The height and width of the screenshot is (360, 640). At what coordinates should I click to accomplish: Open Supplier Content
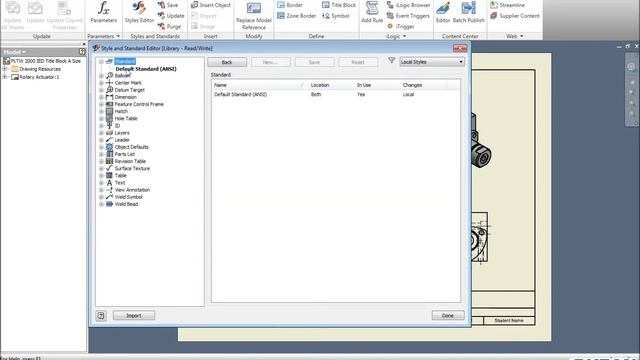tap(514, 16)
